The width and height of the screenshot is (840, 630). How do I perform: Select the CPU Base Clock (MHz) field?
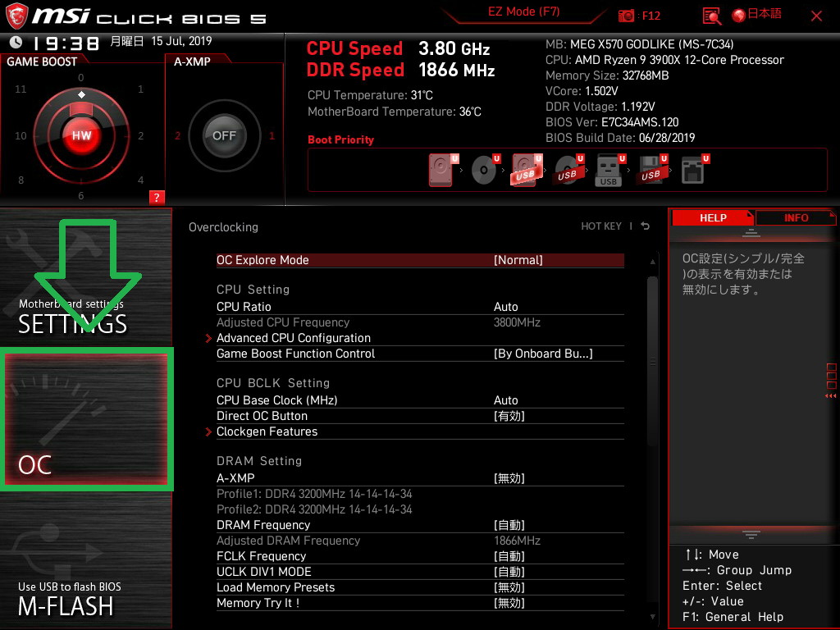click(420, 400)
